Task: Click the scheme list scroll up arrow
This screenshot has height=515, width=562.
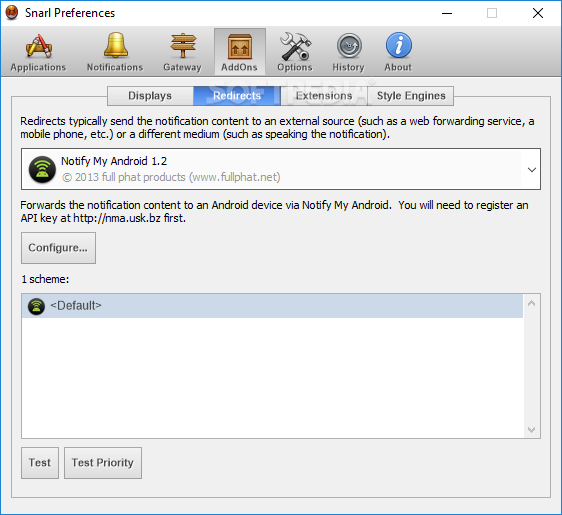Action: point(532,304)
